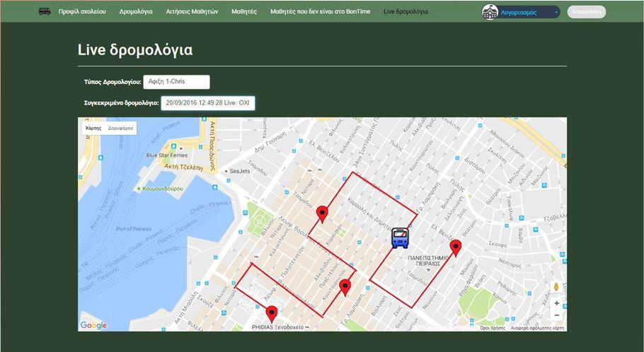The width and height of the screenshot is (644, 352).
Task: Expand the Λογαριασμός account dropdown
Action: (529, 12)
